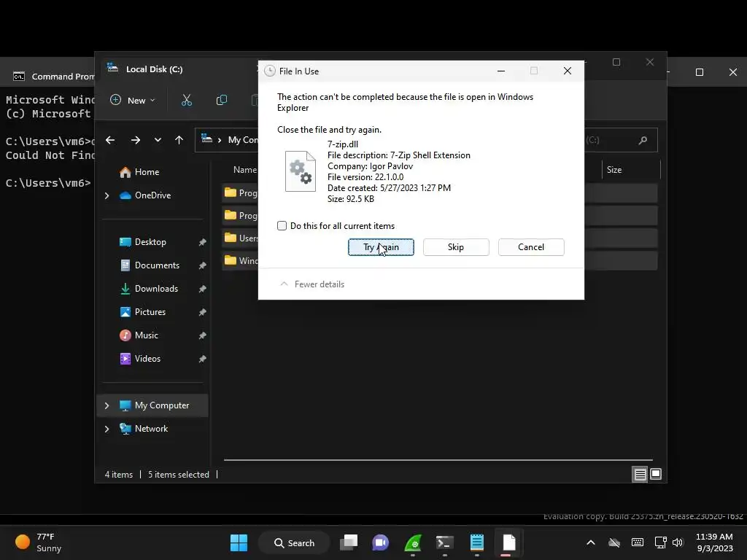Click the Cut scissors icon
Screen dimensions: 747x560
(187, 100)
